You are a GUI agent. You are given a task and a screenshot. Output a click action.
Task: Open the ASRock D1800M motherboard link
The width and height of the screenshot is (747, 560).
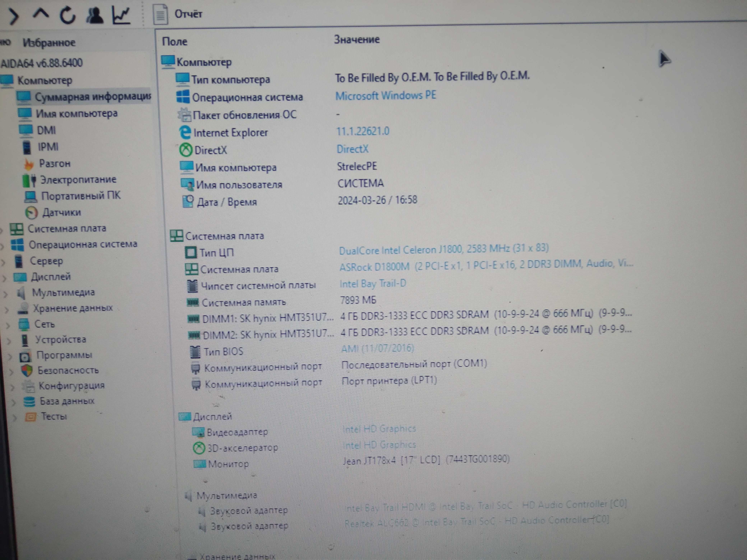[x=486, y=265]
